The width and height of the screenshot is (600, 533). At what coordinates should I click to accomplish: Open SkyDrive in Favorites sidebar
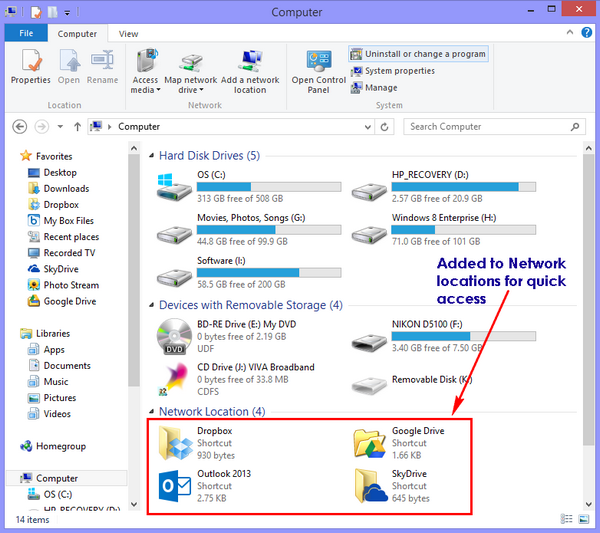(x=53, y=269)
